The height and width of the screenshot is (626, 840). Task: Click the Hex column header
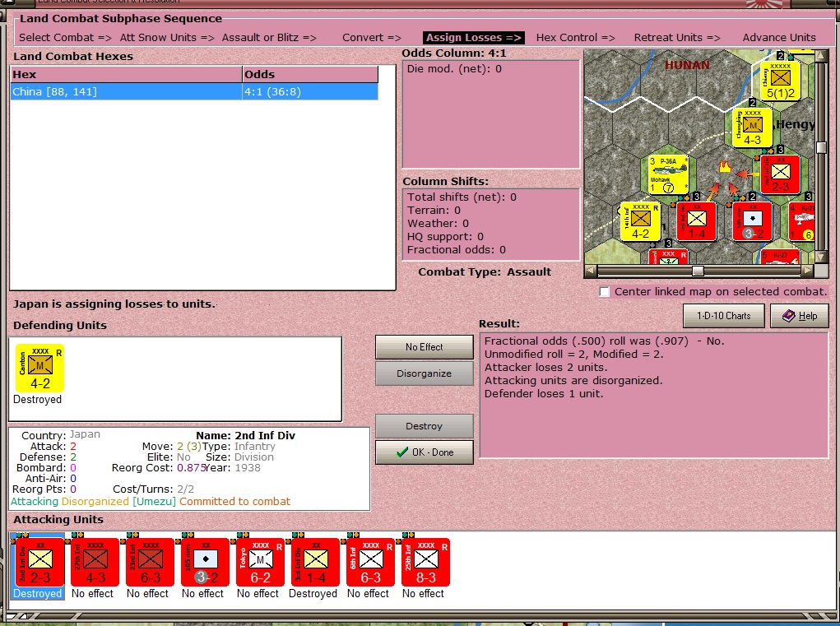click(x=126, y=74)
